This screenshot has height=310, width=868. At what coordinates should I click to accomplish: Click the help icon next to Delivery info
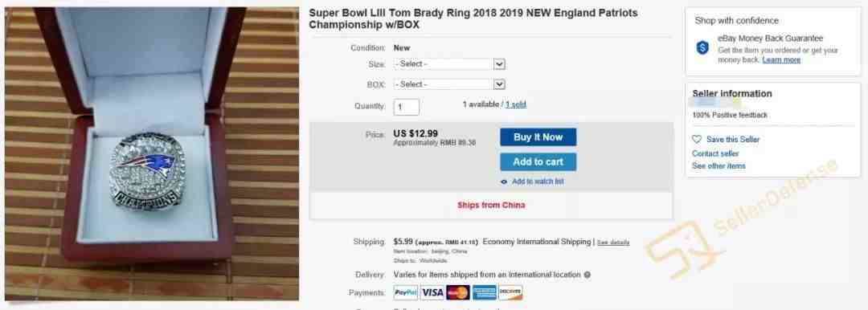[x=588, y=275]
